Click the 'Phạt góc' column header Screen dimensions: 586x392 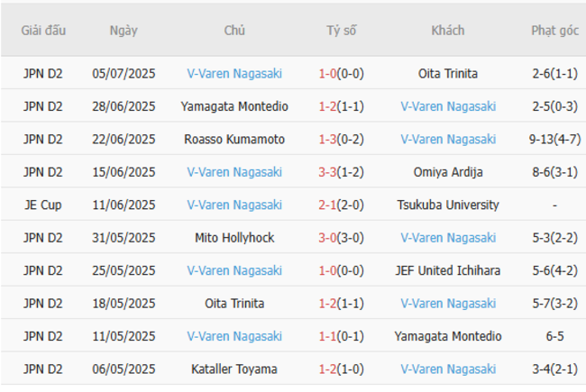pos(554,31)
